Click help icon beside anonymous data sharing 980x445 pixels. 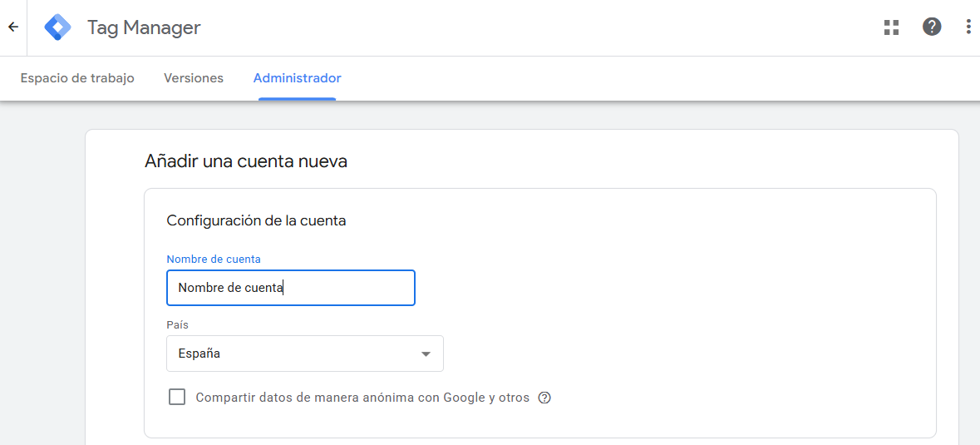[x=544, y=398]
